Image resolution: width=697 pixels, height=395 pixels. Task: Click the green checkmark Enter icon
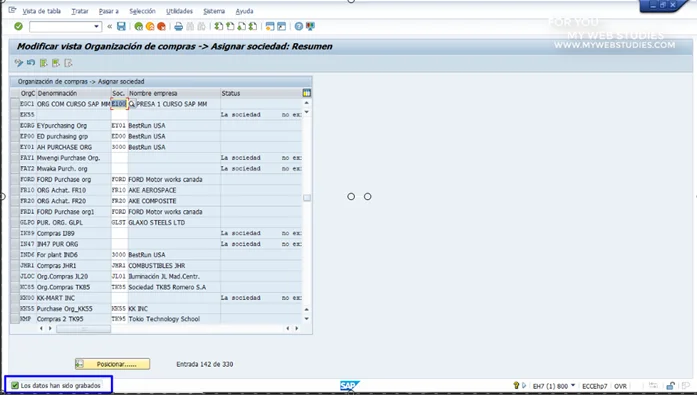click(x=18, y=27)
